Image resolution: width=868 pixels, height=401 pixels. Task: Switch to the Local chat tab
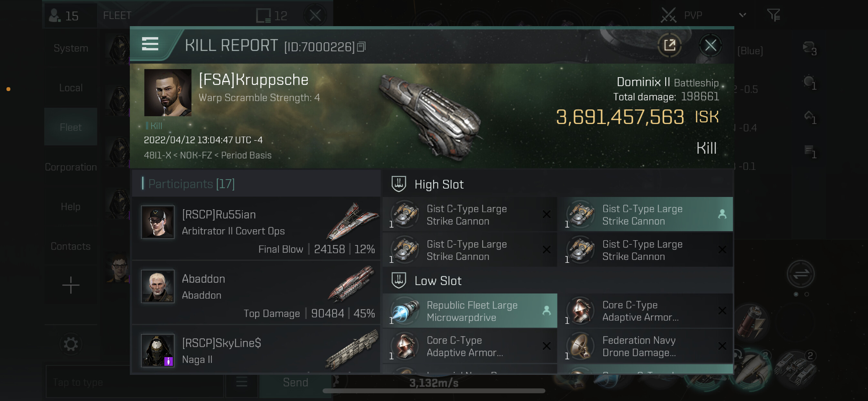point(71,87)
